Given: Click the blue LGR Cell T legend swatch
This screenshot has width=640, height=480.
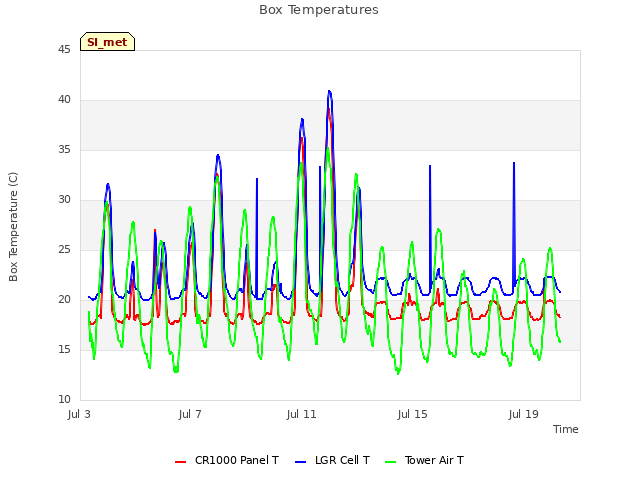Looking at the screenshot, I should coord(300,462).
